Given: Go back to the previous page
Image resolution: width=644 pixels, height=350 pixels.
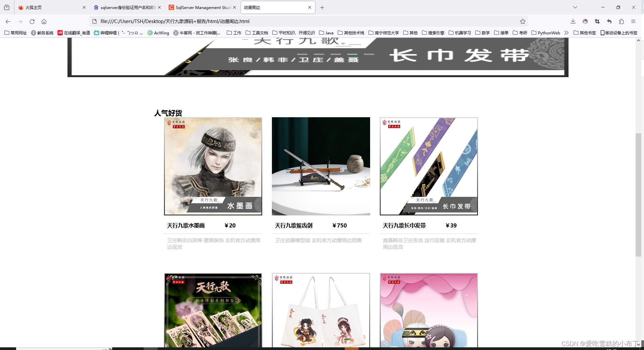Looking at the screenshot, I should [x=8, y=21].
